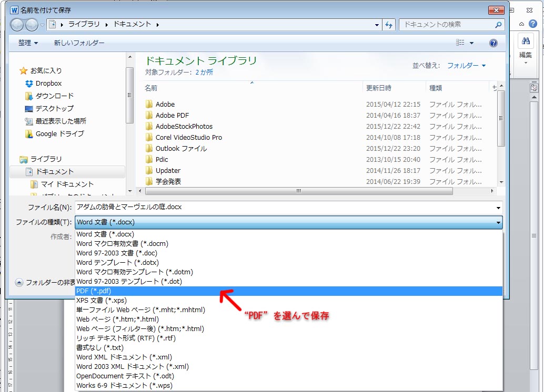This screenshot has width=544, height=392.
Task: Open the 並べ替え フォルダー dropdown
Action: click(x=466, y=66)
